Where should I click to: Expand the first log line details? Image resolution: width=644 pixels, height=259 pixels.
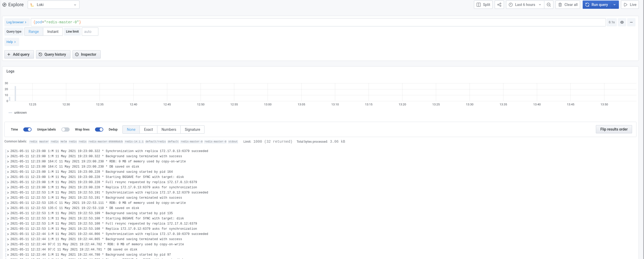(x=8, y=151)
